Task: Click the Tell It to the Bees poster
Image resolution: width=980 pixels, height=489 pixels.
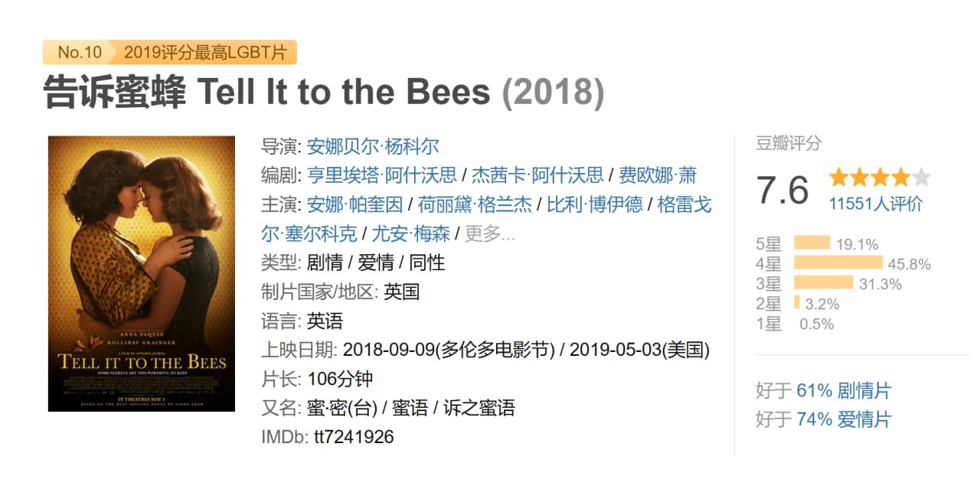Action: click(142, 273)
